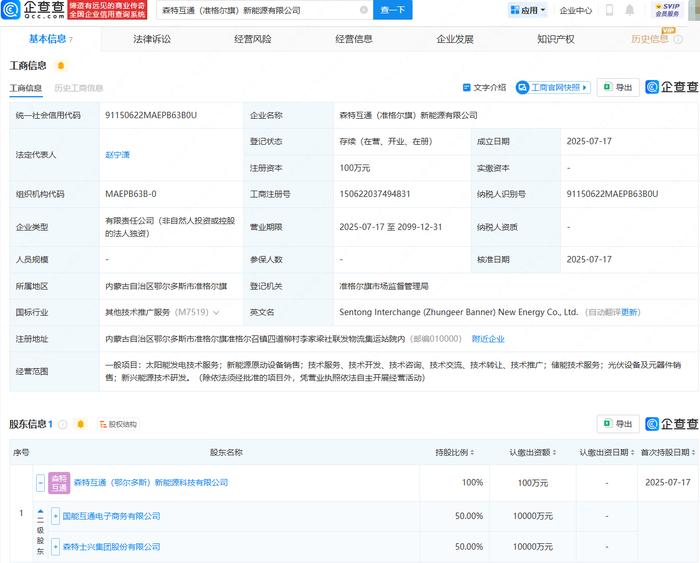Switch to 历史信息 VIP tab
The height and width of the screenshot is (563, 700).
(x=650, y=39)
